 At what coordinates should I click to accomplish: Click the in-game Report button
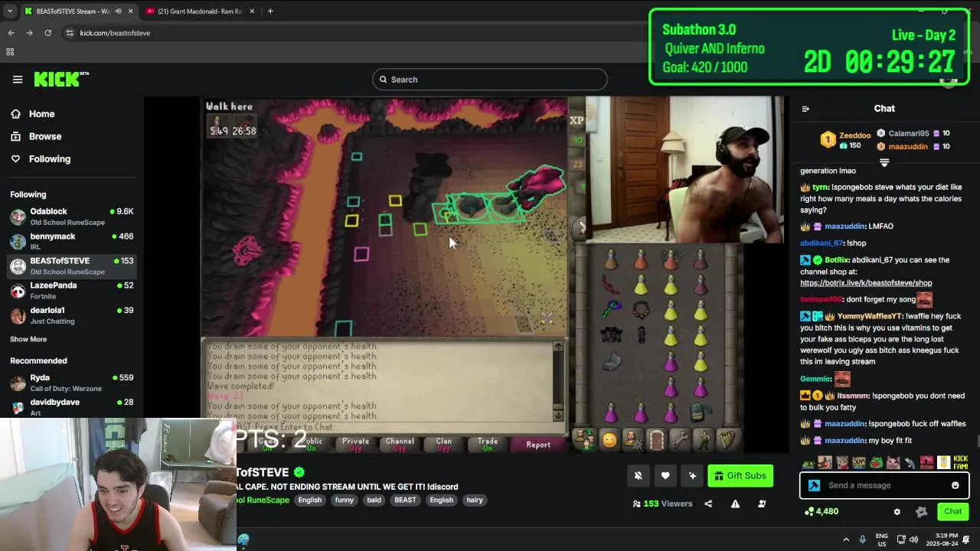pyautogui.click(x=538, y=445)
